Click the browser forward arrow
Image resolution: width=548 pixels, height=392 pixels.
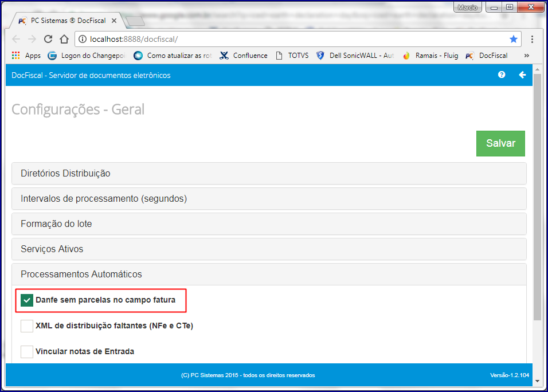[x=32, y=39]
